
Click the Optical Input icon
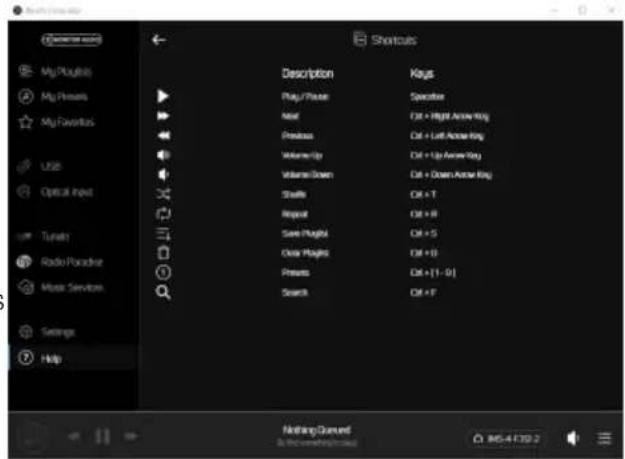(24, 192)
